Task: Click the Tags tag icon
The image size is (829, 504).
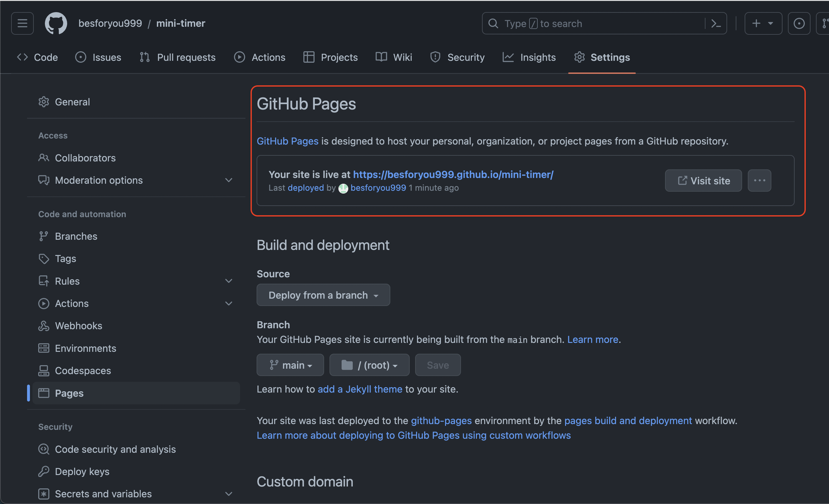Action: tap(44, 259)
